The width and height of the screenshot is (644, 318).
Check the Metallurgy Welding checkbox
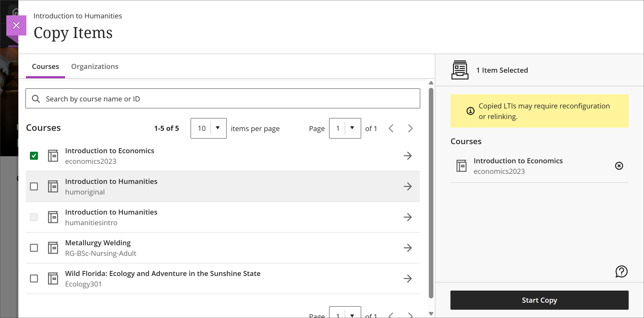34,248
